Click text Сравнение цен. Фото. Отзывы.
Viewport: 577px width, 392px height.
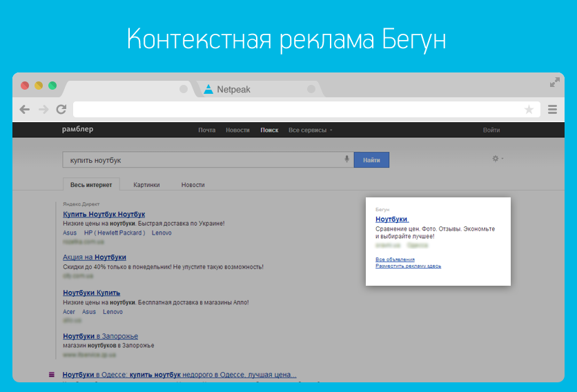click(x=418, y=229)
